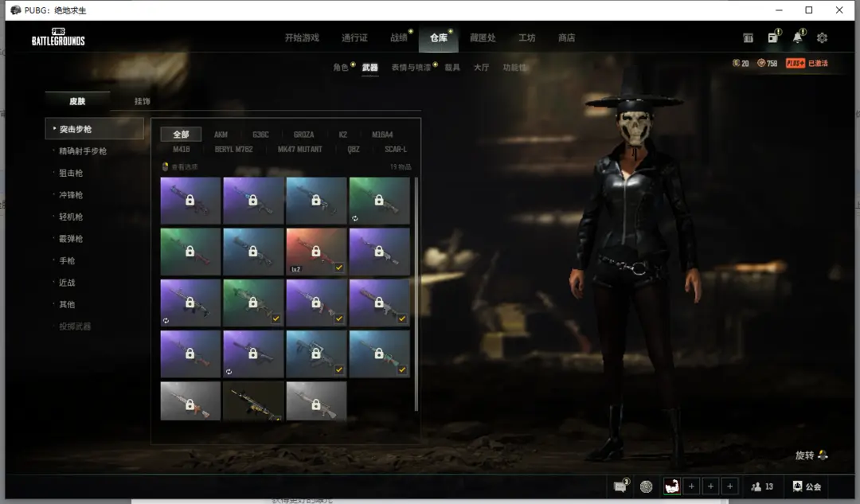Select the 挂饰 charms tab

[x=142, y=101]
